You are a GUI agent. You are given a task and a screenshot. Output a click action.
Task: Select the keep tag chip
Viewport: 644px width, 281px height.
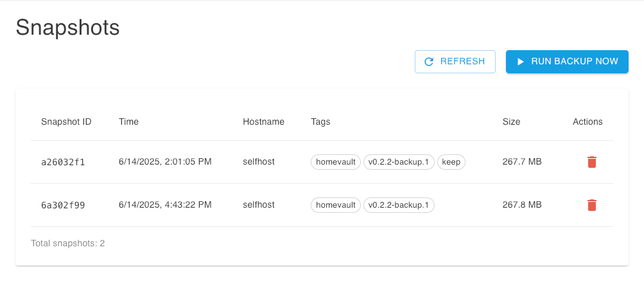pyautogui.click(x=451, y=162)
